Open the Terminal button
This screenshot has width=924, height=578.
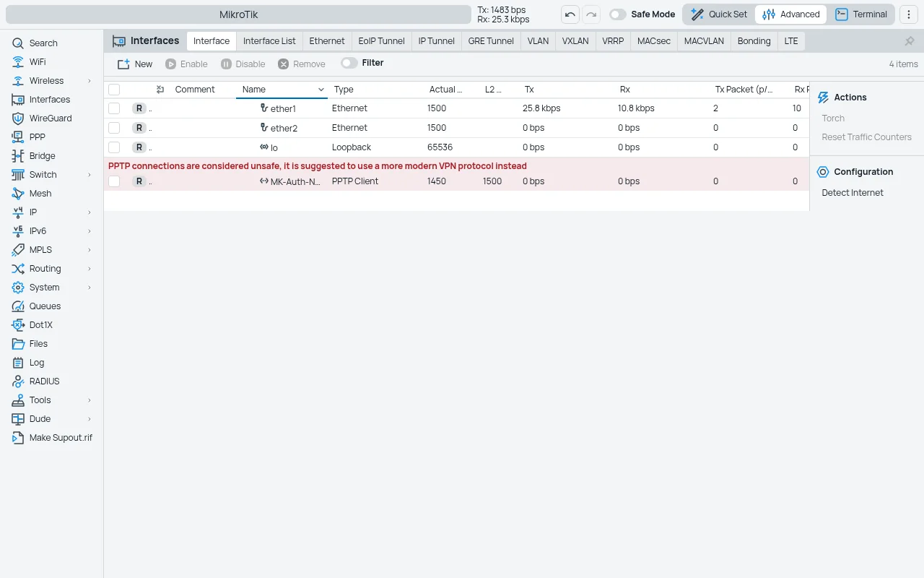point(861,14)
